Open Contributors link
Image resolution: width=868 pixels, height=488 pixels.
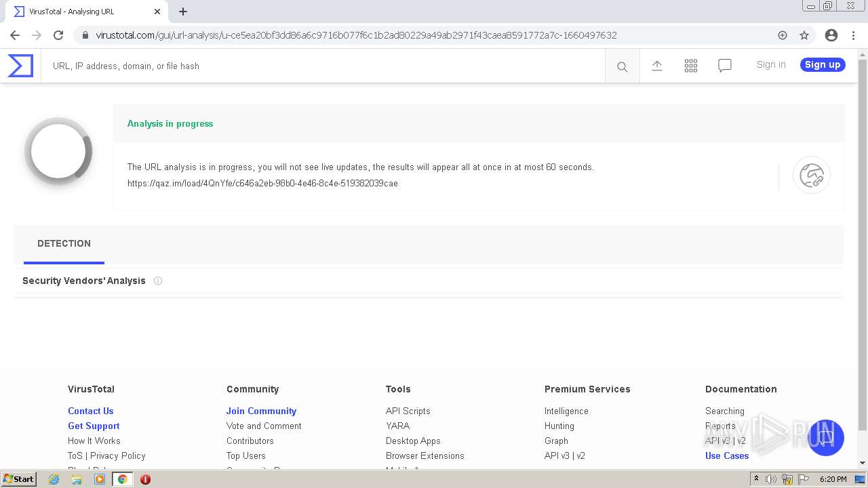click(x=250, y=441)
